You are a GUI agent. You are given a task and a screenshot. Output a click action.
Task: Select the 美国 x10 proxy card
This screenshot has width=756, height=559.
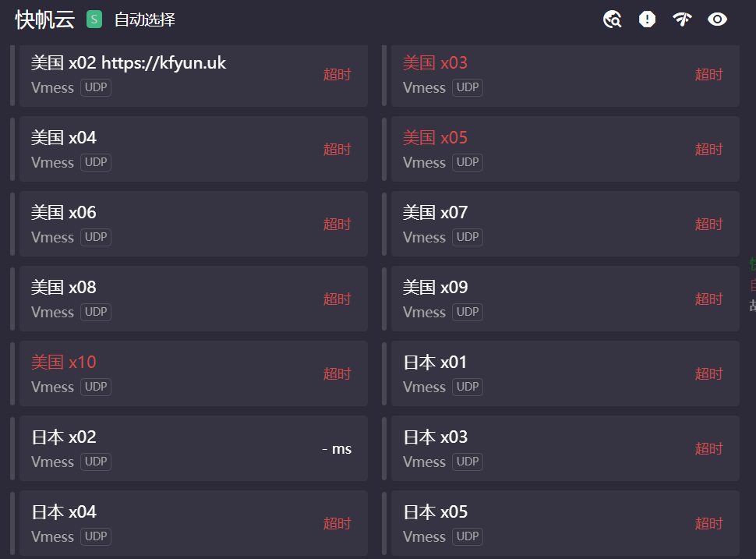(x=193, y=373)
